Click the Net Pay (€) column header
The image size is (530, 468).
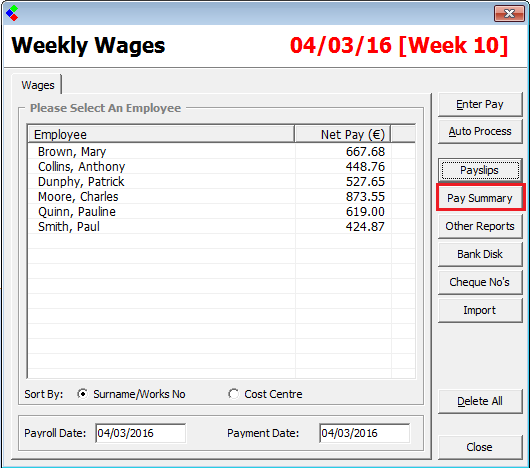pyautogui.click(x=343, y=134)
